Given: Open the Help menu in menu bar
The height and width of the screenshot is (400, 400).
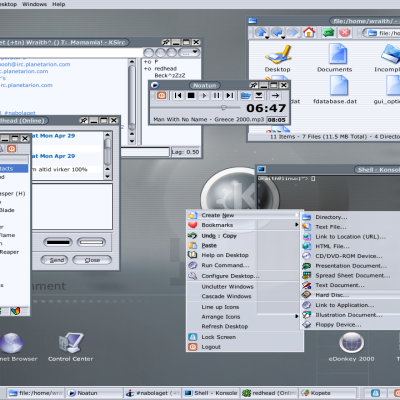Looking at the screenshot, I should 58,4.
